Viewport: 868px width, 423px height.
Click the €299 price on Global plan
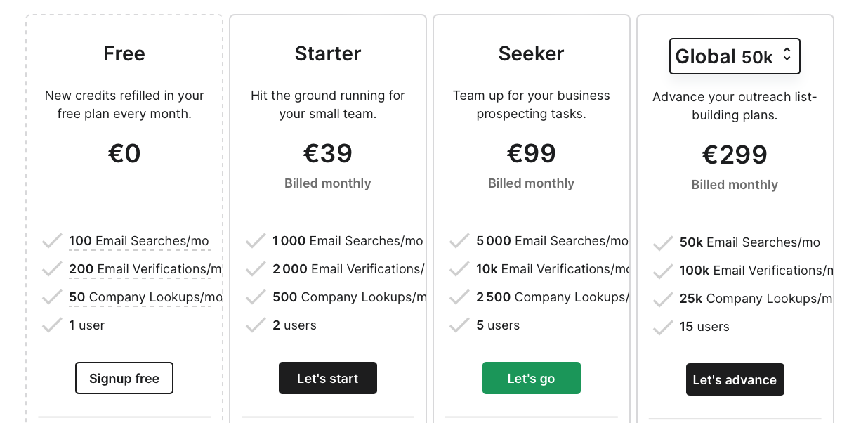[735, 155]
